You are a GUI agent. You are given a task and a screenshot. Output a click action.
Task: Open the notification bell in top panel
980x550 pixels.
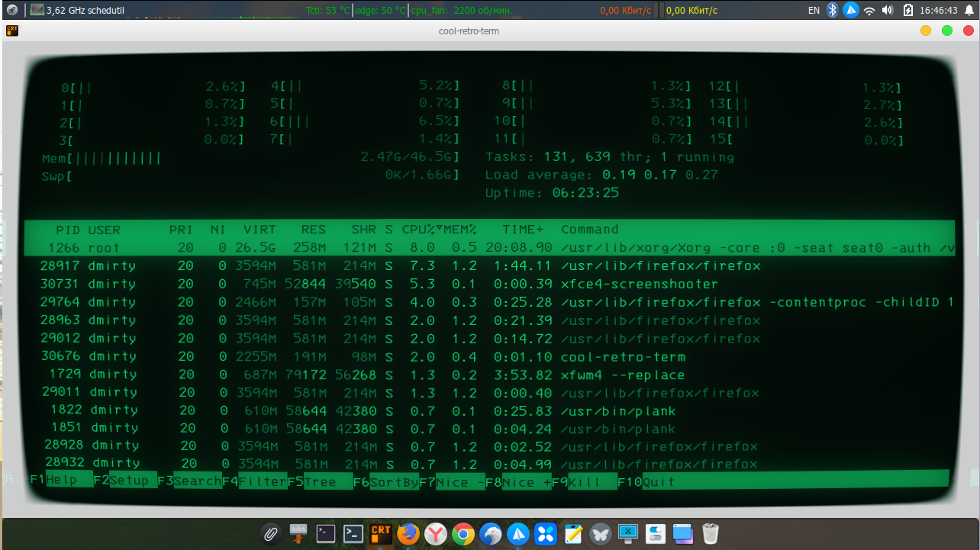(x=968, y=10)
